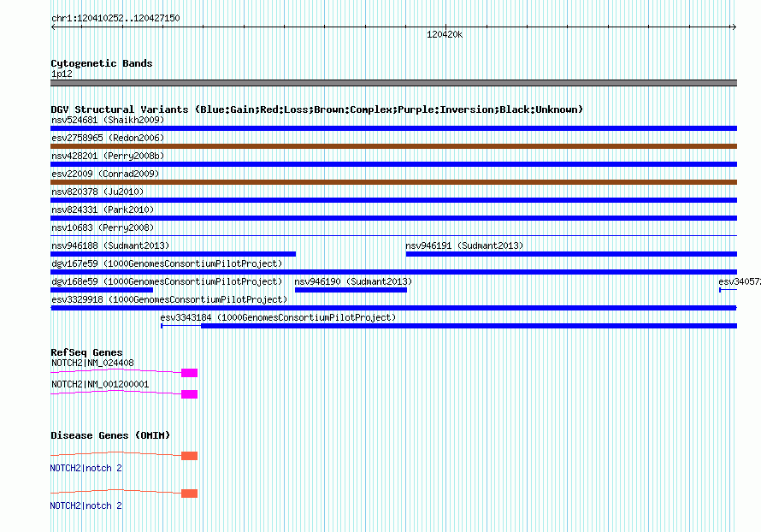Open the nsv824331 (Park2010) variant label

[x=103, y=210]
